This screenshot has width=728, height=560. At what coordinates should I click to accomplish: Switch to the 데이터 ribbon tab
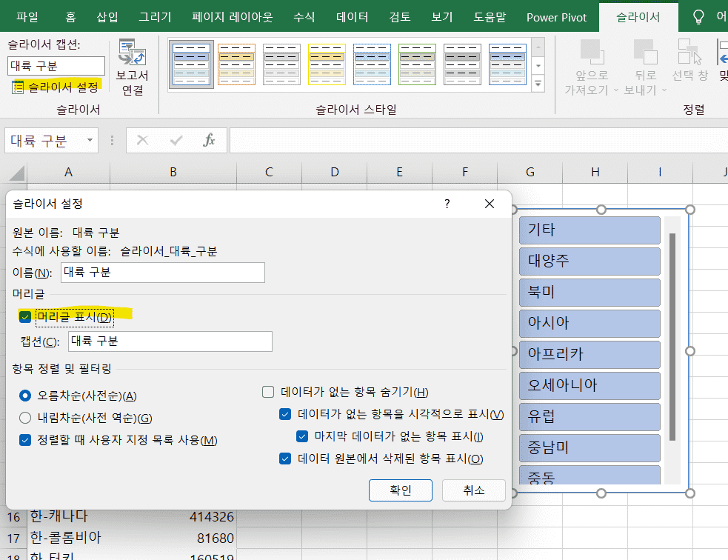click(x=352, y=17)
